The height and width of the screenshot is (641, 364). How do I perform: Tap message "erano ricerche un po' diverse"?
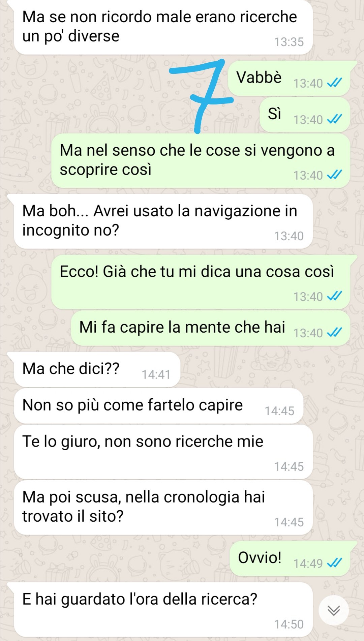tap(163, 27)
